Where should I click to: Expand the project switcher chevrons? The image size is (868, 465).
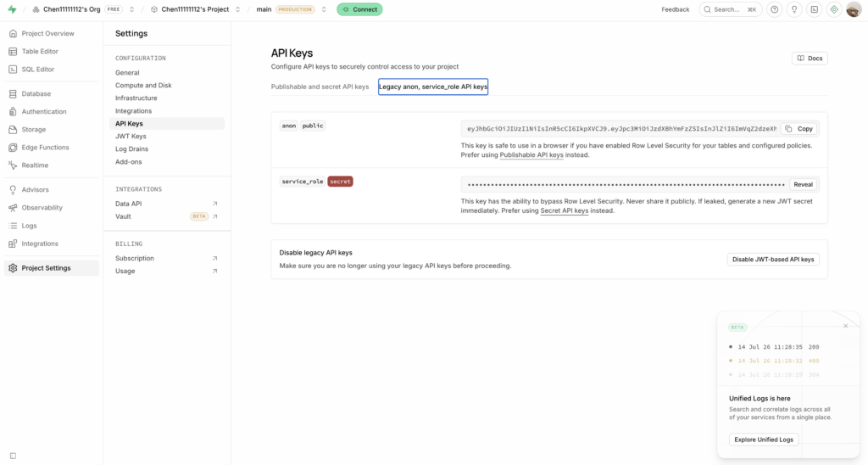(238, 9)
